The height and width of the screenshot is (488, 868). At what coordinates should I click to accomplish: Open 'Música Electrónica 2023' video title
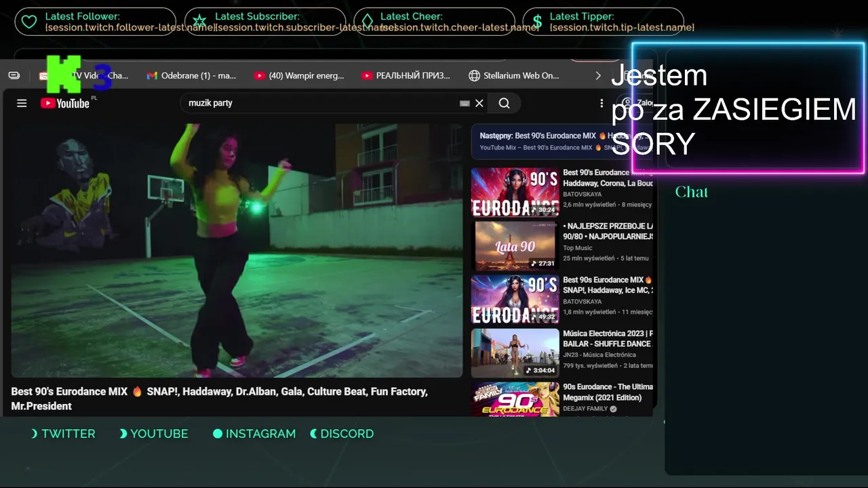click(608, 338)
